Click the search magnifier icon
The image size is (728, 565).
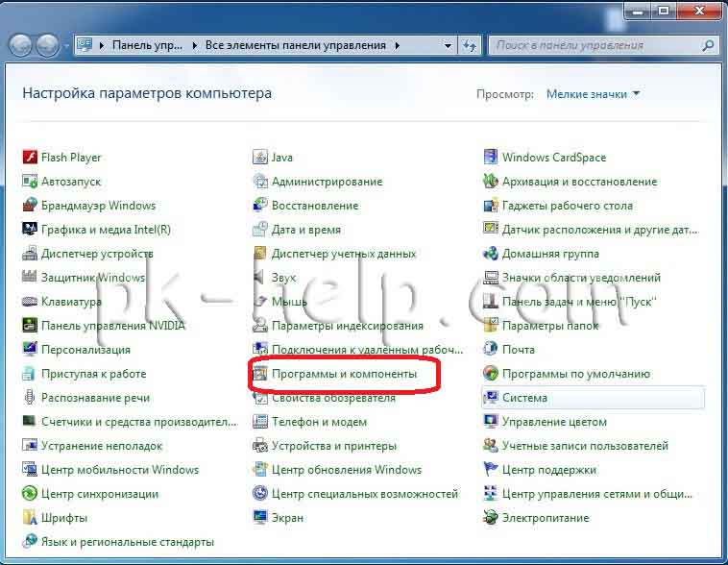[x=709, y=45]
